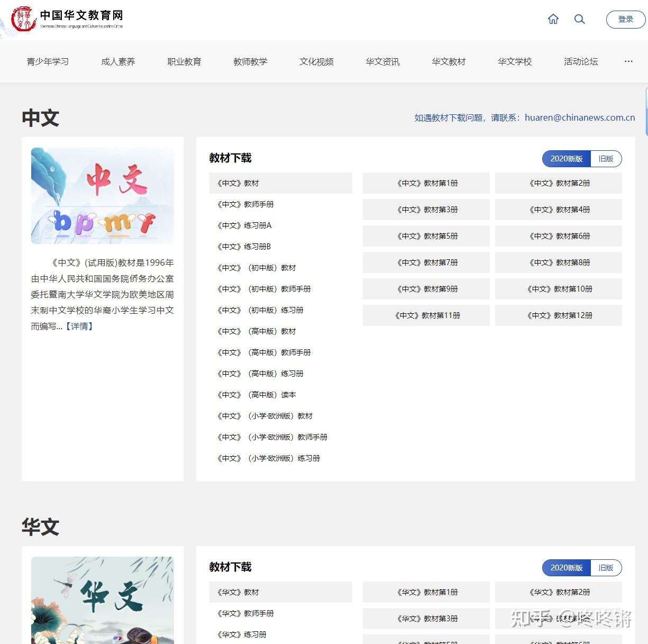648x644 pixels.
Task: Open the 【详情】 details link
Action: pyautogui.click(x=80, y=326)
